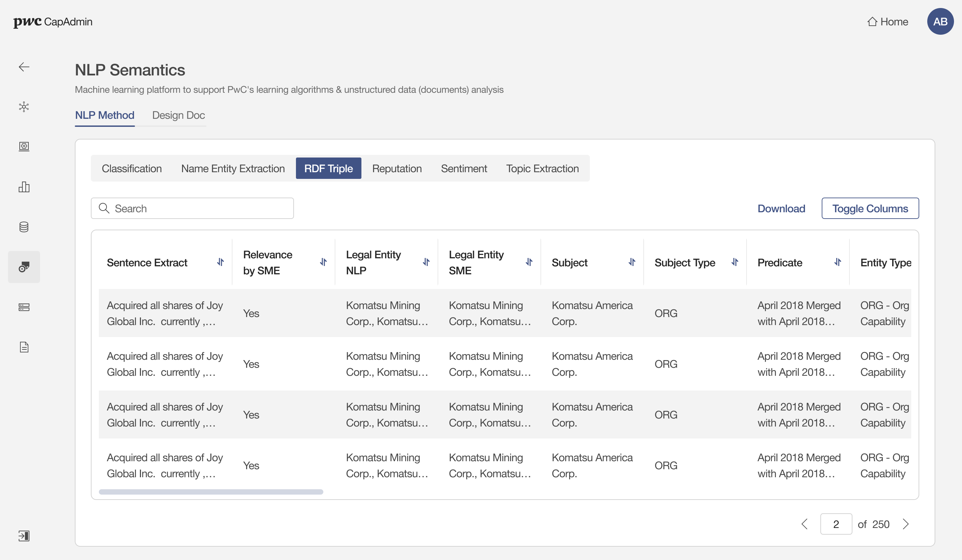Viewport: 962px width, 560px height.
Task: Open the monitor settings sidebar icon
Action: pyautogui.click(x=24, y=147)
